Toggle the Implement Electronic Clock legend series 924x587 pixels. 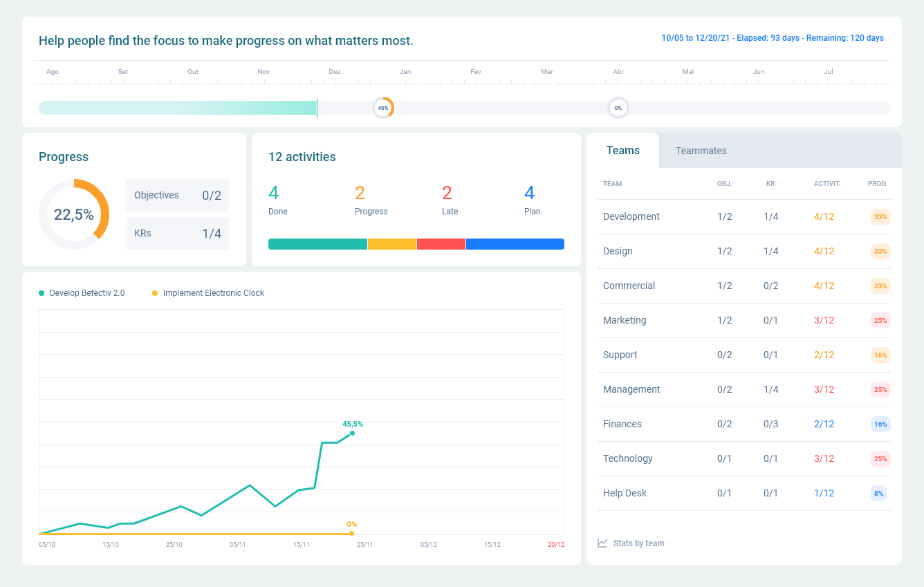[208, 293]
